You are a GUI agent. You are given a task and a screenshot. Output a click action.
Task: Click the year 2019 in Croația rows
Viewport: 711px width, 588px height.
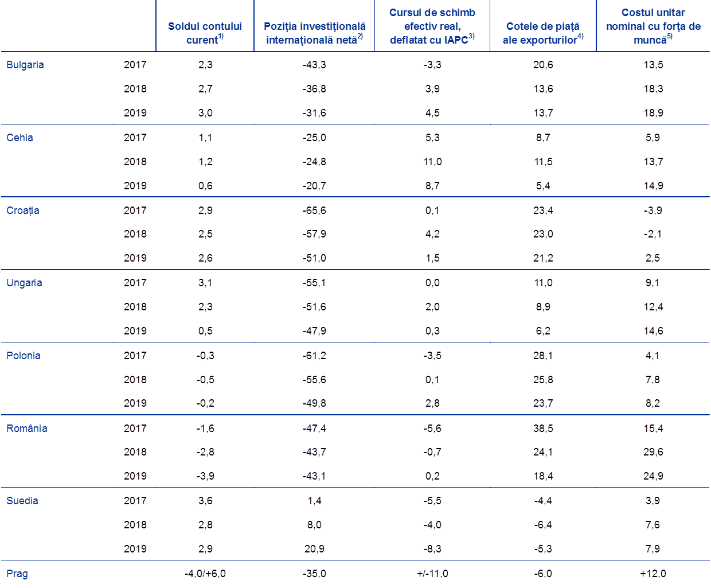point(135,258)
